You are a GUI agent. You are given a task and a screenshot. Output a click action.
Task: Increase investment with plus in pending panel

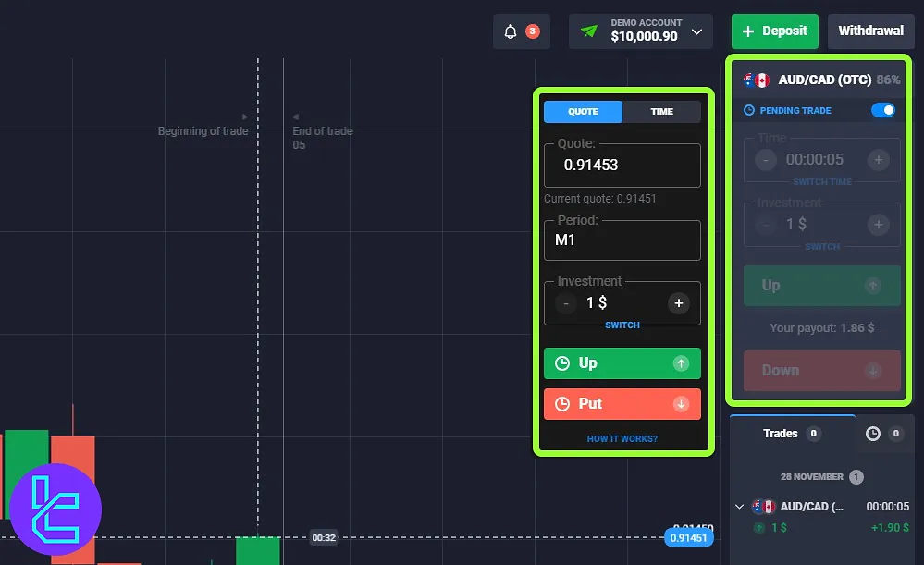678,303
